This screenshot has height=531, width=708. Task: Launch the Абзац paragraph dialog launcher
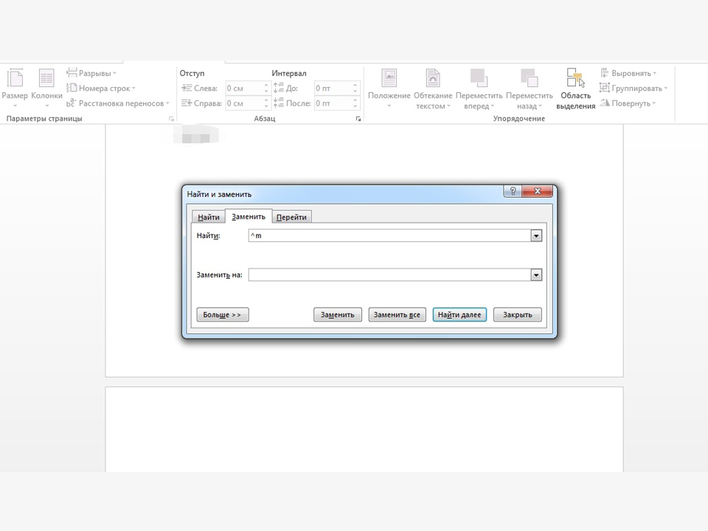pos(358,119)
